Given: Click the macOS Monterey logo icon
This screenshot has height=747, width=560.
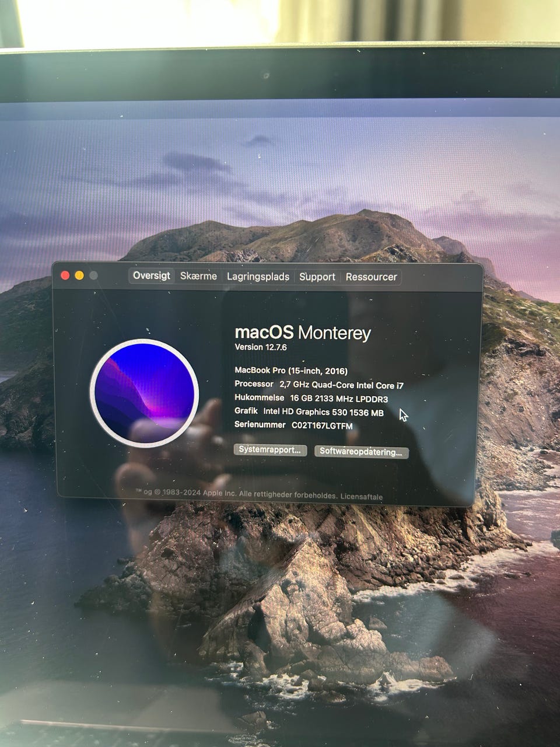Looking at the screenshot, I should 144,393.
